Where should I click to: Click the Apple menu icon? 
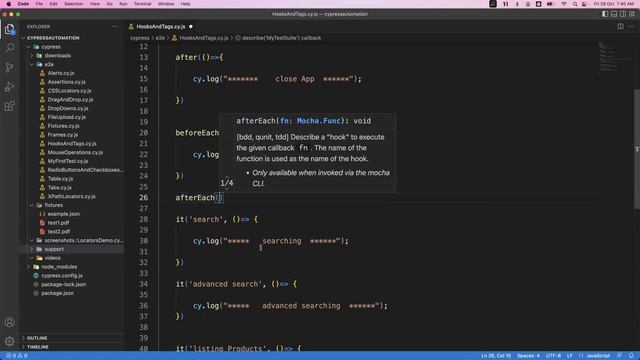tap(9, 4)
